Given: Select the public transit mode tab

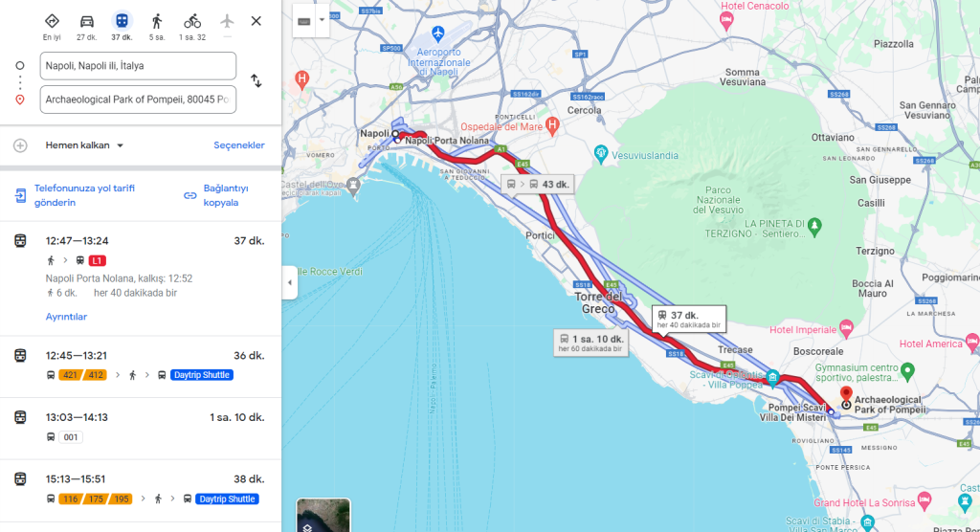Looking at the screenshot, I should pos(122,21).
